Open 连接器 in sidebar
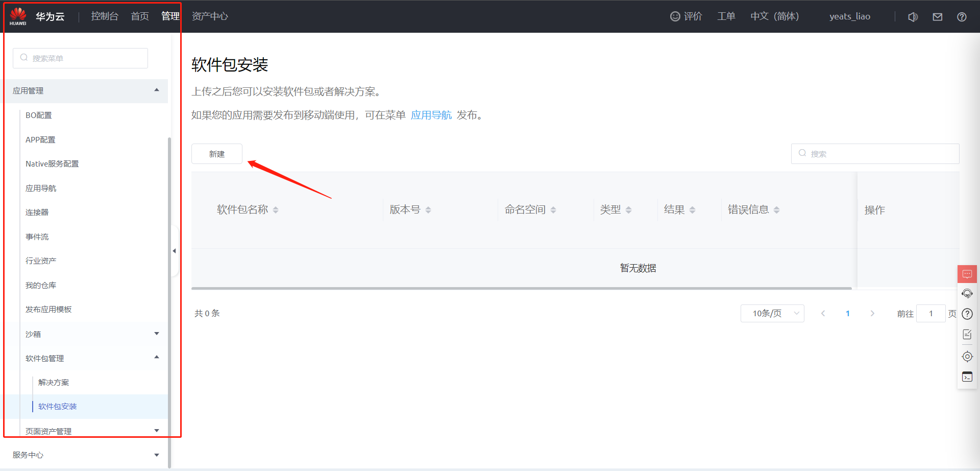The image size is (980, 471). (x=37, y=213)
